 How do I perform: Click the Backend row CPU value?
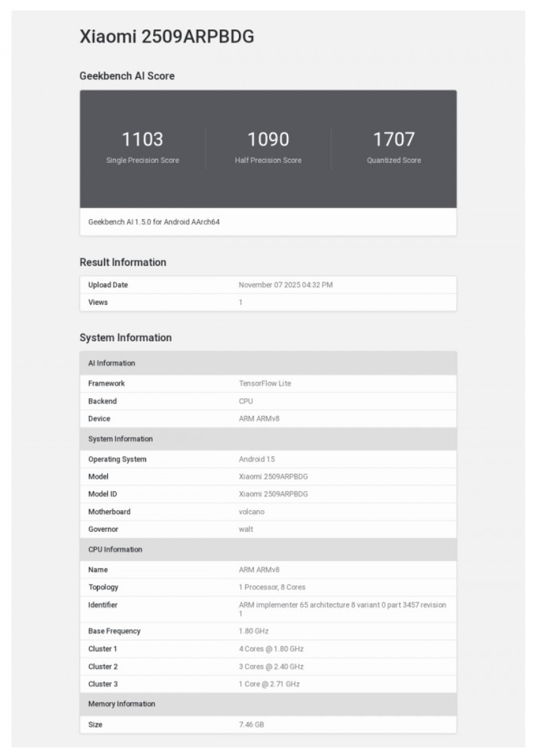[246, 401]
